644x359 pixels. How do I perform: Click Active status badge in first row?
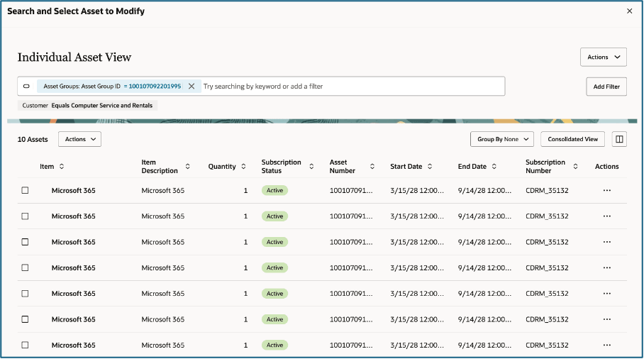pos(274,191)
